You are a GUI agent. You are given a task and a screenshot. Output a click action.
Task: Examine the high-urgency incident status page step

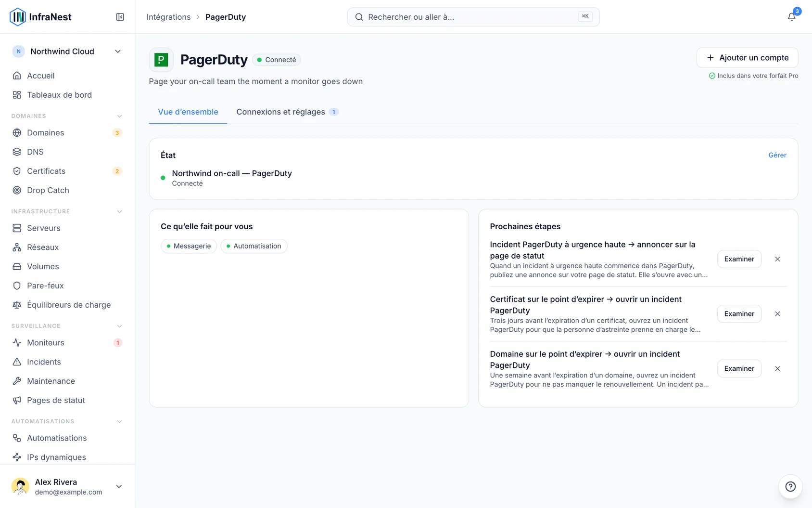pyautogui.click(x=739, y=259)
